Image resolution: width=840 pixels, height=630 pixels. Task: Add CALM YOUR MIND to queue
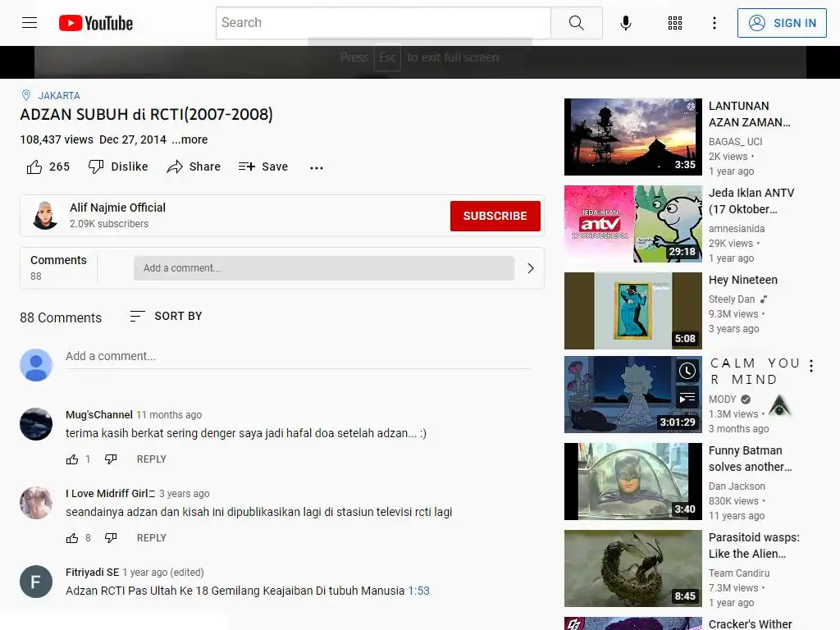point(687,398)
